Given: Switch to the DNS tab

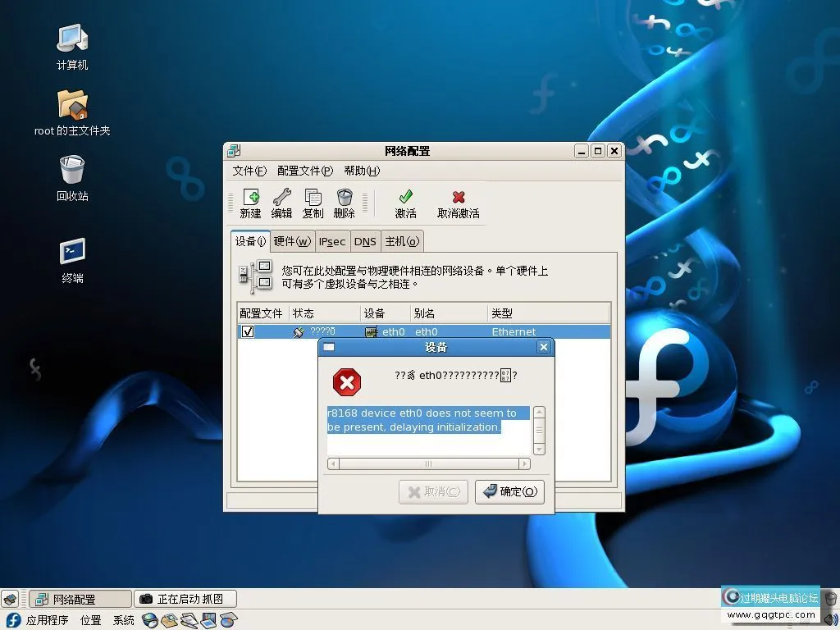Looking at the screenshot, I should [x=365, y=241].
